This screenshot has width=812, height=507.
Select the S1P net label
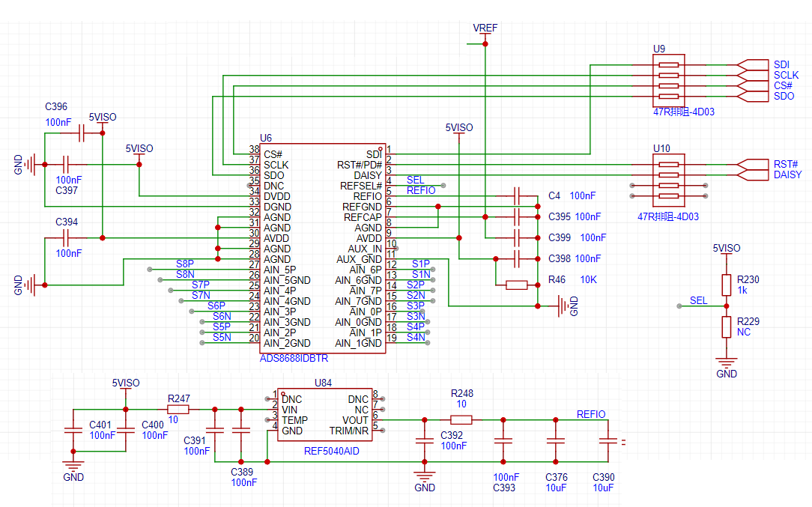tap(421, 264)
